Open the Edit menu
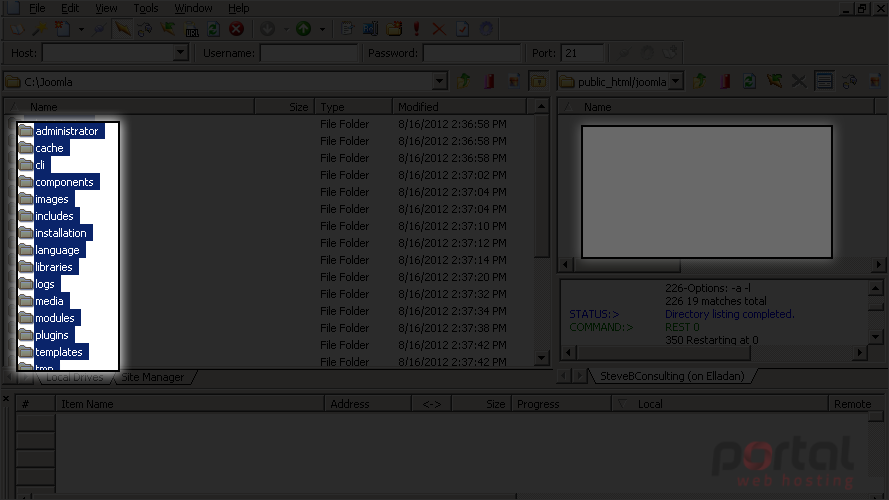 [70, 8]
